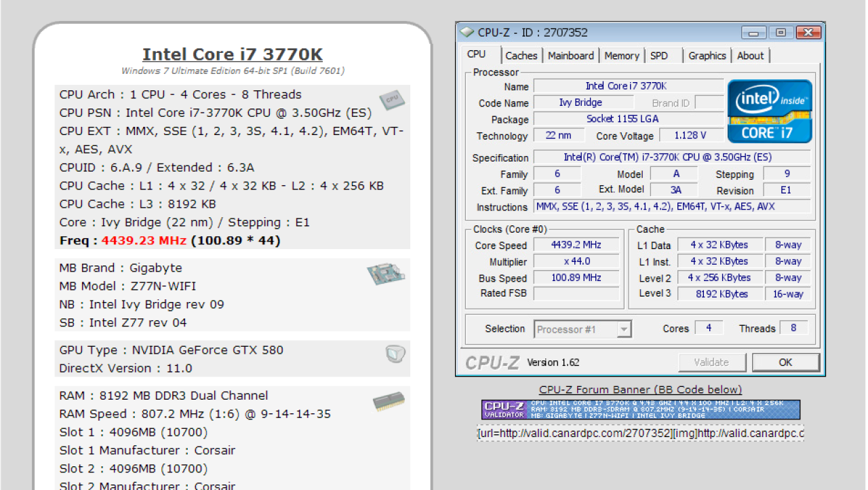
Task: Click the processor Name field value
Action: 629,86
